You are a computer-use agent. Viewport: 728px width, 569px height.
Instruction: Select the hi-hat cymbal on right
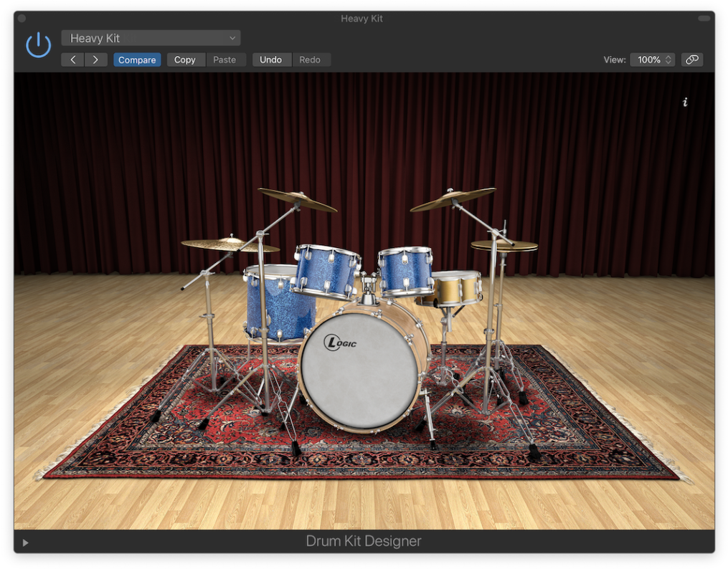504,246
